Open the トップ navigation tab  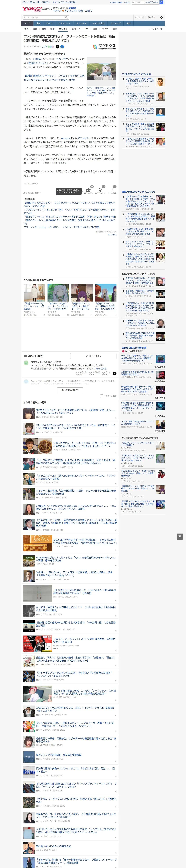click(x=27, y=24)
